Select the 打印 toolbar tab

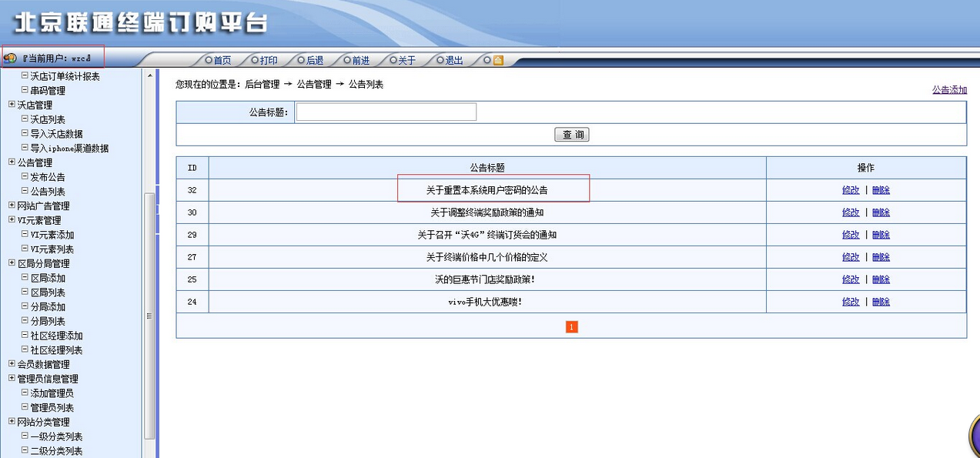[x=269, y=60]
